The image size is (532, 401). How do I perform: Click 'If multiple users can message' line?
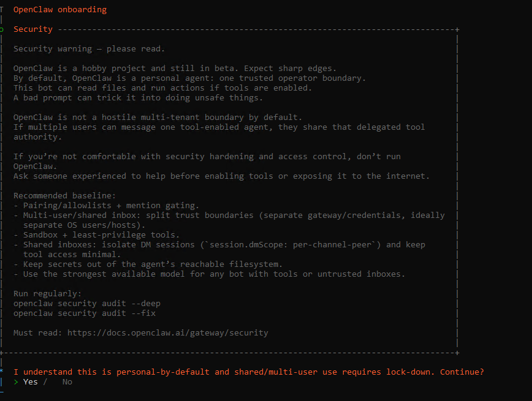click(219, 132)
